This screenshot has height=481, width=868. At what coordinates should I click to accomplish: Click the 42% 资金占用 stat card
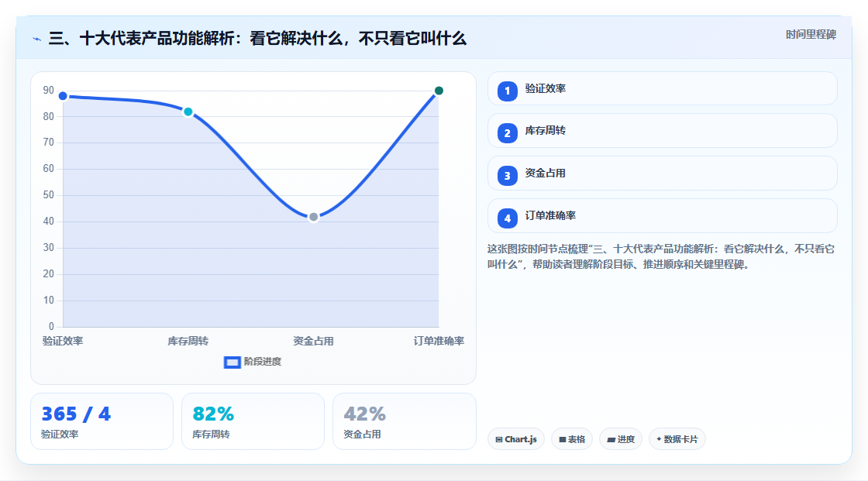pos(404,421)
